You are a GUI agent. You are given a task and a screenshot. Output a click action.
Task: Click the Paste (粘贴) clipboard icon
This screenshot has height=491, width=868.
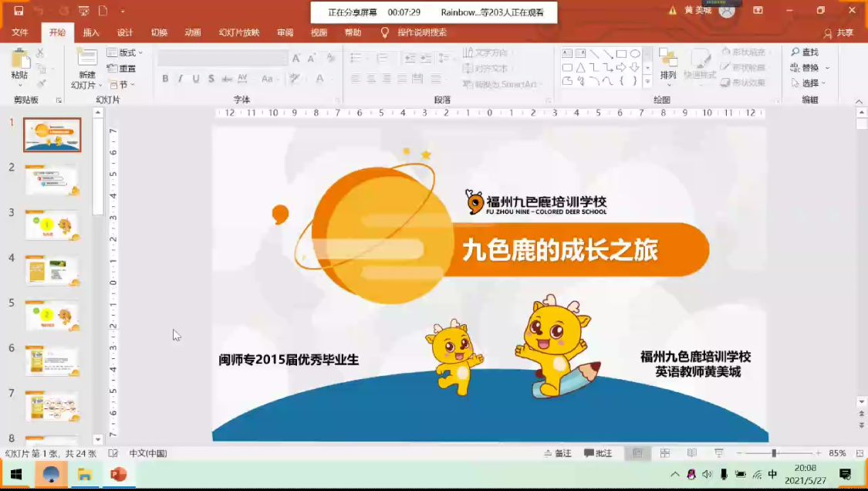20,62
